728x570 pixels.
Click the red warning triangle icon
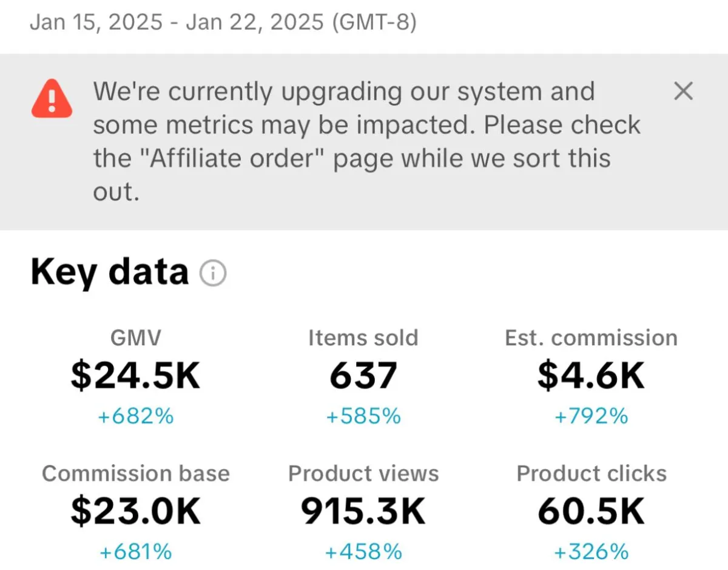pyautogui.click(x=52, y=98)
